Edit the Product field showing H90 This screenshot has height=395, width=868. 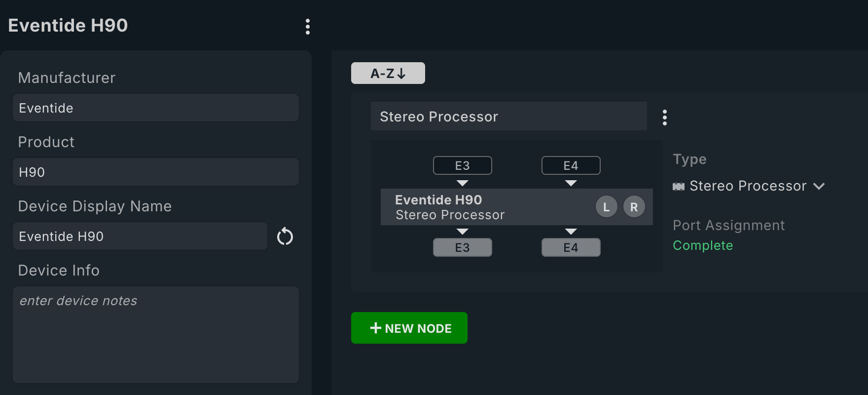156,172
